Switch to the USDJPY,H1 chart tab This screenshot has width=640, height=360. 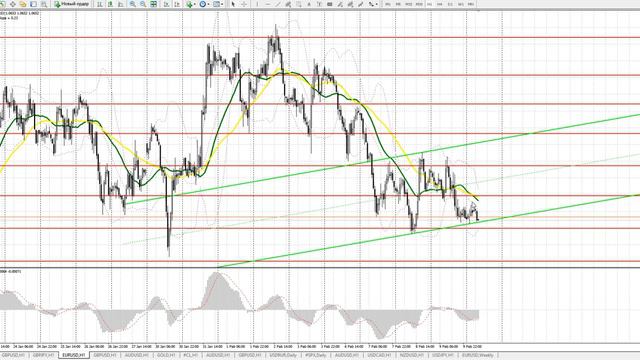click(x=443, y=356)
